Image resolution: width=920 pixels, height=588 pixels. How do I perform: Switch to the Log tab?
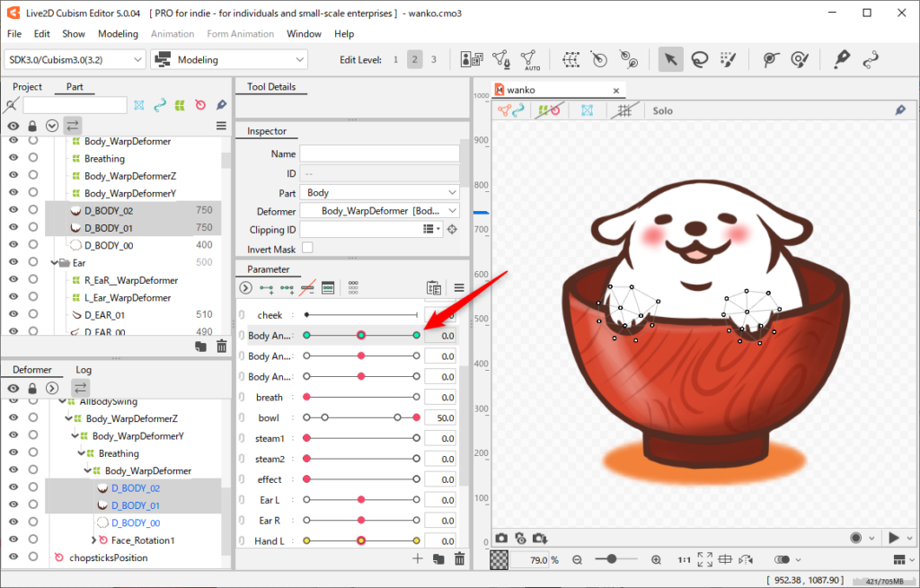[84, 370]
